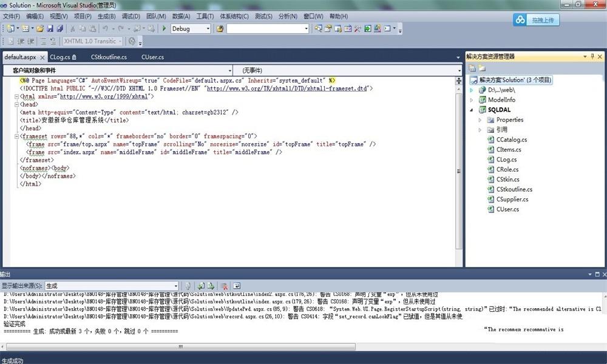
Task: Expand the Properties folder under SQLDAL
Action: point(480,120)
